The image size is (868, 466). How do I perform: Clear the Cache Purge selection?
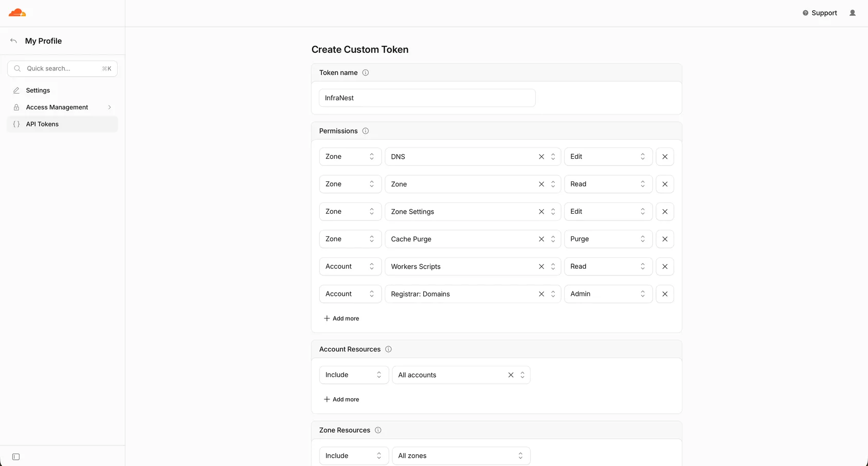(541, 239)
